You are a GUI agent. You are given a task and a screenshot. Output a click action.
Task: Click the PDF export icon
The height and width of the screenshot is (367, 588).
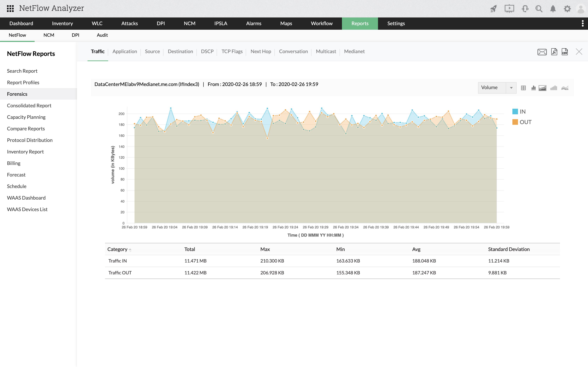point(554,52)
